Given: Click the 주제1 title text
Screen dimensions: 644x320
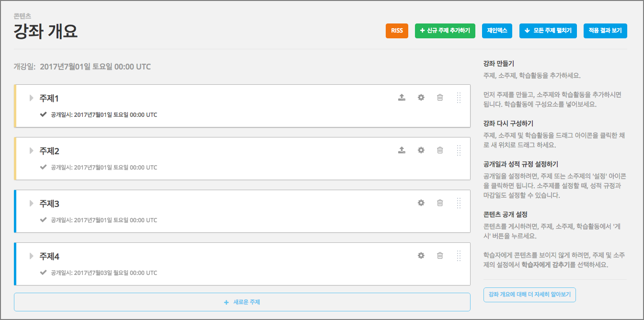Looking at the screenshot, I should tap(49, 98).
